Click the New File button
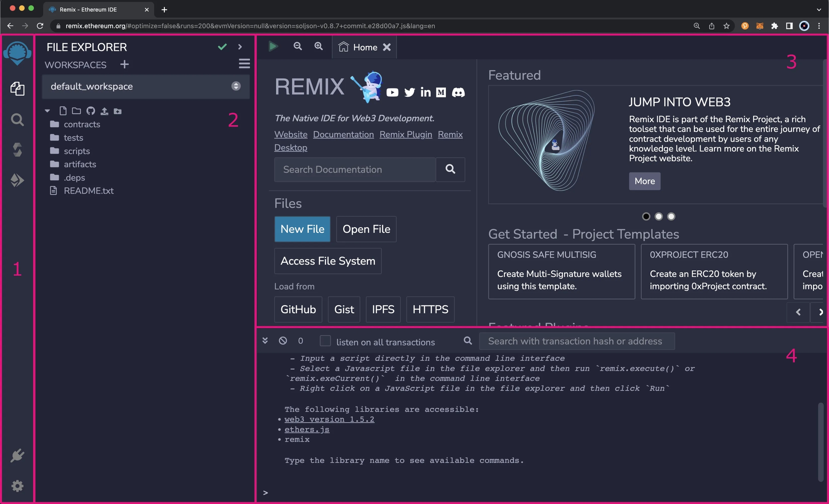Screen dimensions: 829x504 click(302, 229)
